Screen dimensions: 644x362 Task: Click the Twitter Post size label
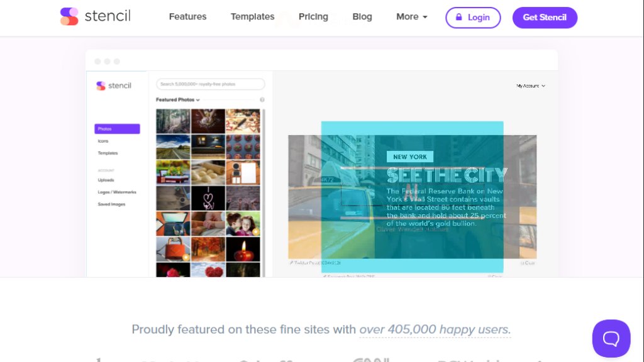(315, 263)
